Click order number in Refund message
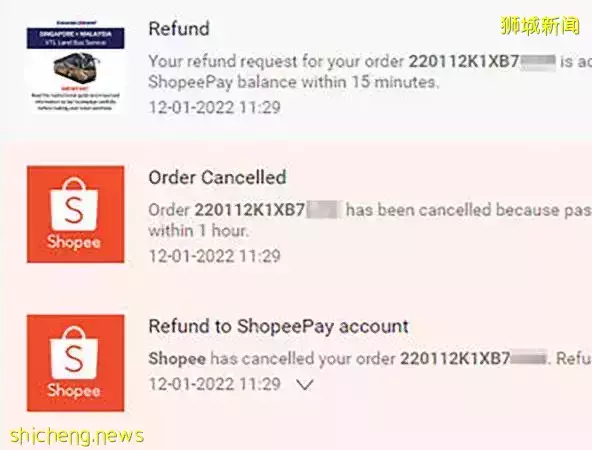The height and width of the screenshot is (450, 592). coord(482,62)
